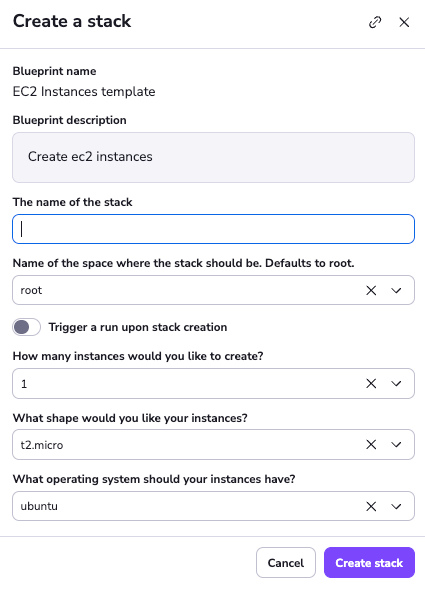Click the root value in space field
Screen dimensions: 425x615
(31, 290)
